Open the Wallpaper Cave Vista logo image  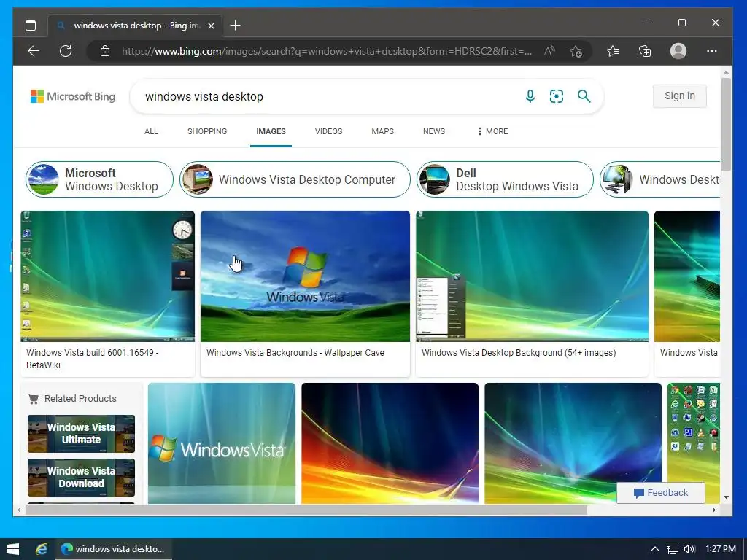(305, 276)
